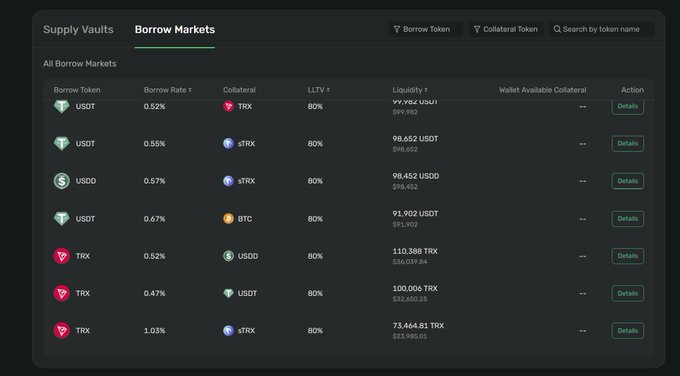Click the 0.57% borrow rate
680x376 pixels.
[154, 181]
